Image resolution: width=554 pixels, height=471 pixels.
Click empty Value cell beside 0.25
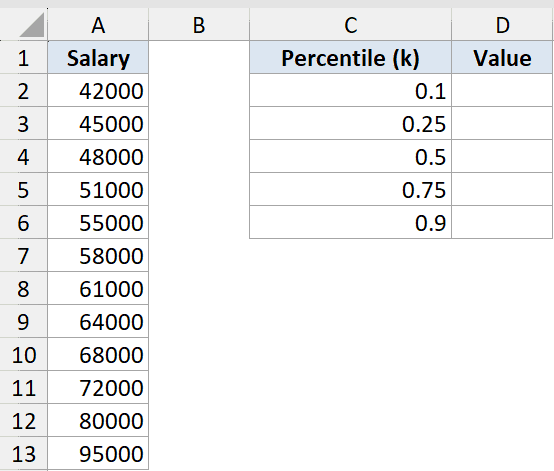pyautogui.click(x=502, y=123)
